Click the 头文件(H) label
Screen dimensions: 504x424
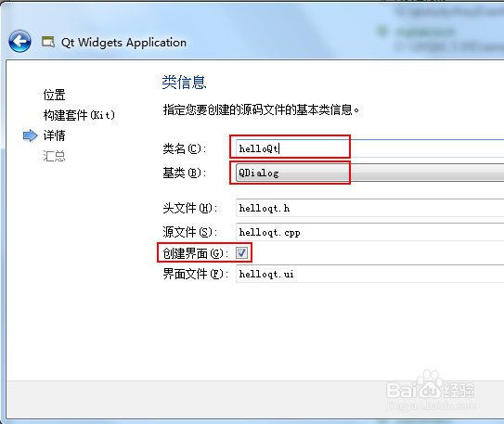pos(190,208)
